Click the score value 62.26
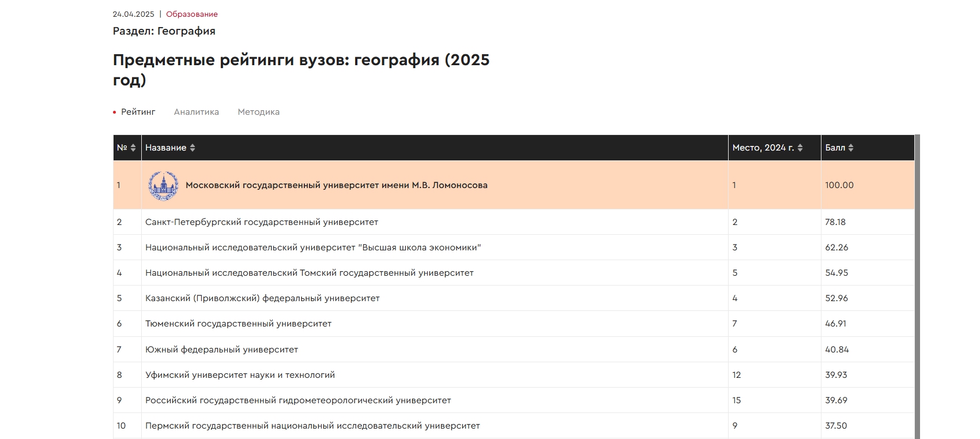This screenshot has width=980, height=439. click(836, 247)
